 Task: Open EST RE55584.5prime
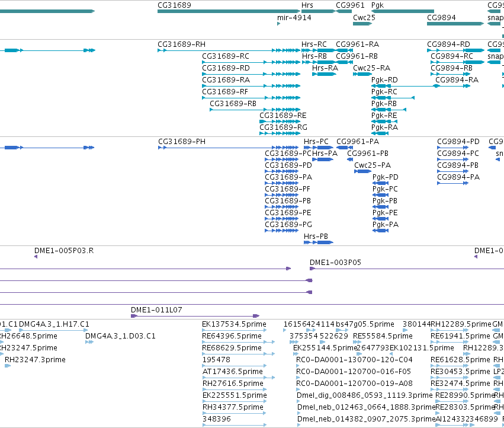pos(383,336)
